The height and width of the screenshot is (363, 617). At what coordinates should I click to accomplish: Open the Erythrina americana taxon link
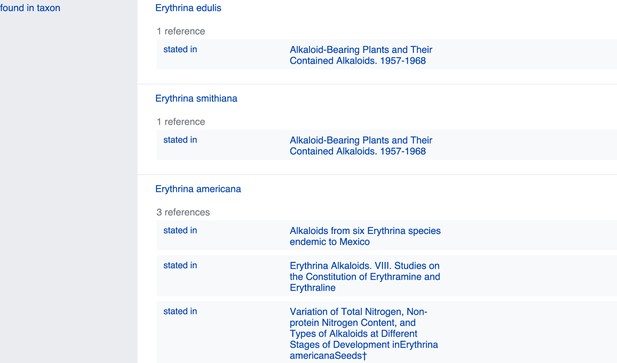[198, 189]
